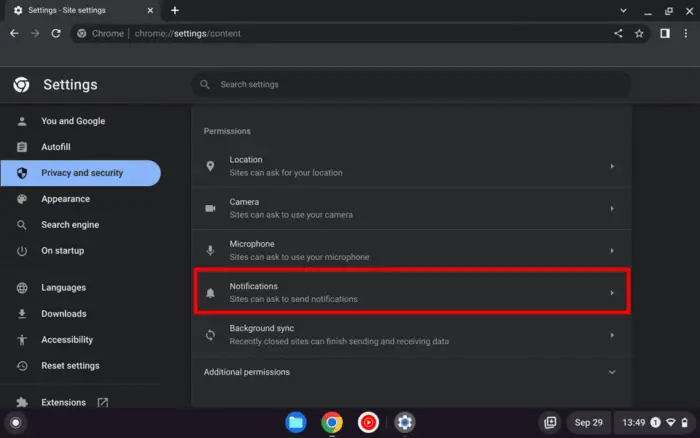Expand Additional permissions section
The width and height of the screenshot is (700, 438).
coord(411,372)
